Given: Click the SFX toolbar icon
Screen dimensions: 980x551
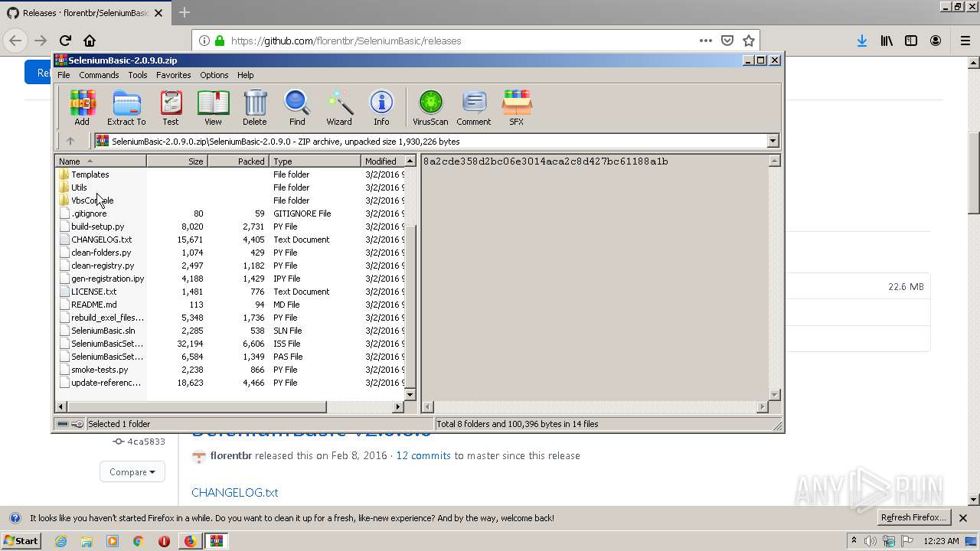Looking at the screenshot, I should pos(517,107).
